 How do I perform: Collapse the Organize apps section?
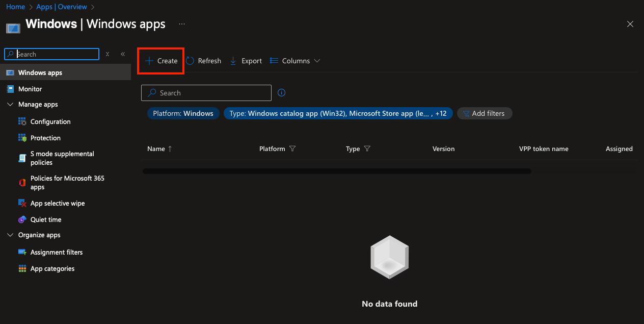click(10, 235)
